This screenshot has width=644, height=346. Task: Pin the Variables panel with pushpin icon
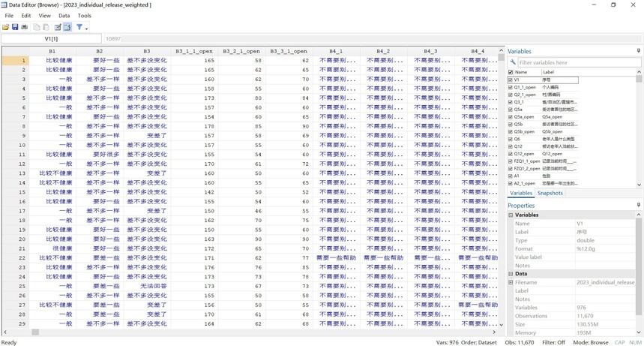click(x=638, y=51)
